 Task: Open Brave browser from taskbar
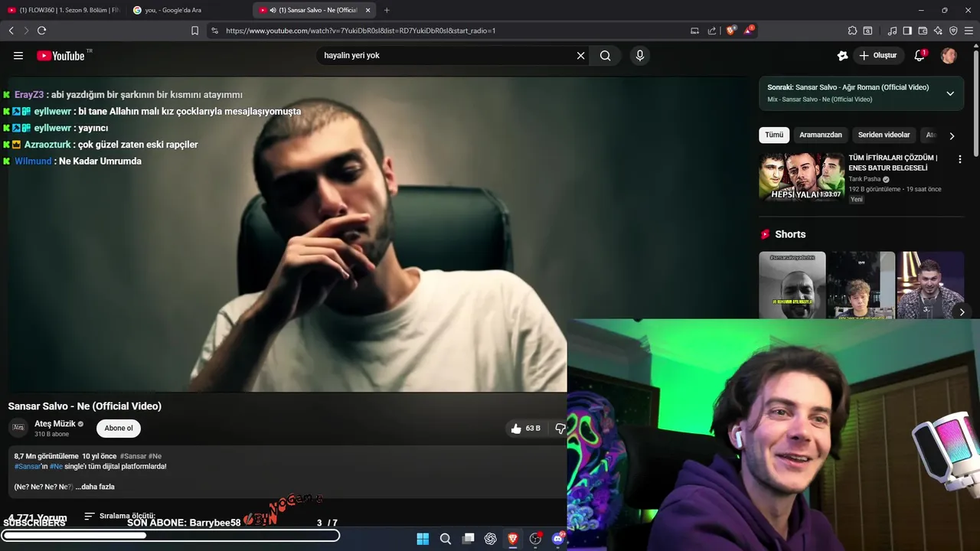(x=513, y=539)
